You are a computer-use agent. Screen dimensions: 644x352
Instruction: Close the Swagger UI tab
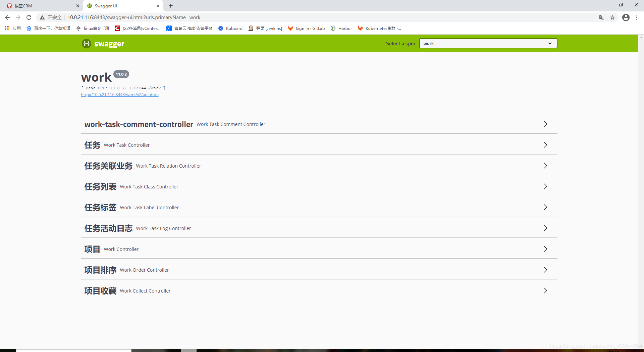click(158, 6)
